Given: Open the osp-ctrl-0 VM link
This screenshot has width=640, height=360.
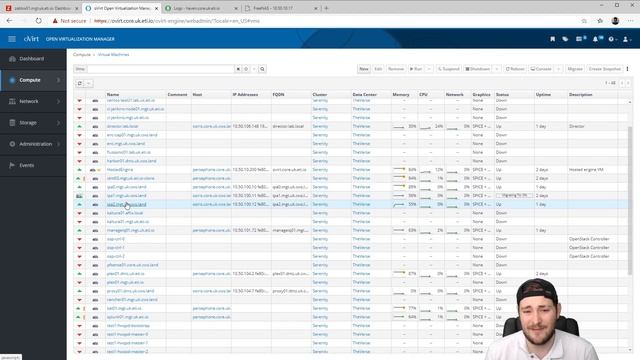Looking at the screenshot, I should click(116, 239).
